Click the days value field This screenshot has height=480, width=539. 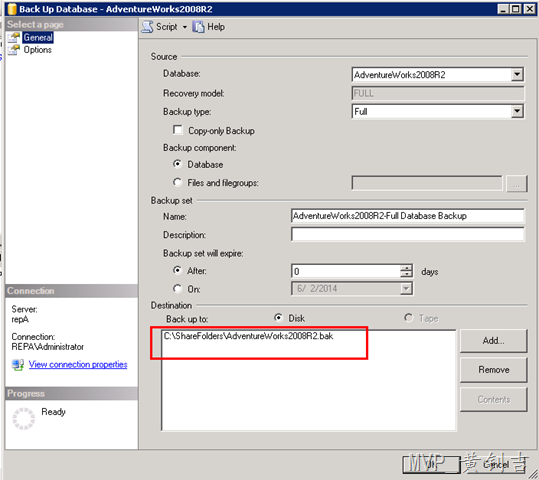346,271
